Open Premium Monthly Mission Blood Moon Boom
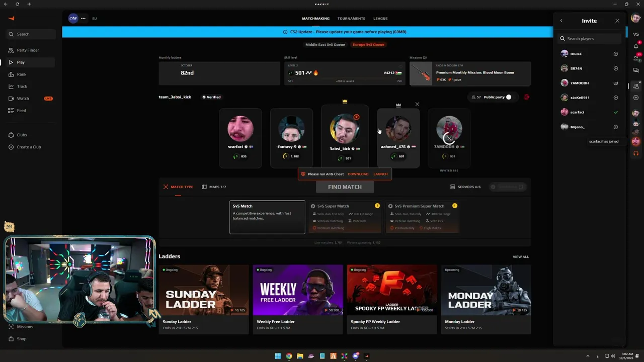 pyautogui.click(x=470, y=73)
